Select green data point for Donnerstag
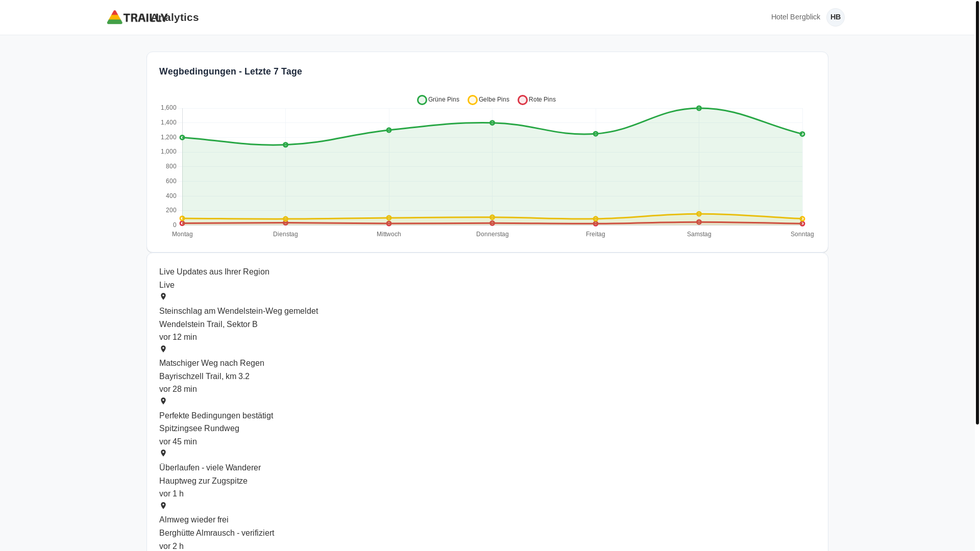This screenshot has height=551, width=980. click(x=492, y=123)
